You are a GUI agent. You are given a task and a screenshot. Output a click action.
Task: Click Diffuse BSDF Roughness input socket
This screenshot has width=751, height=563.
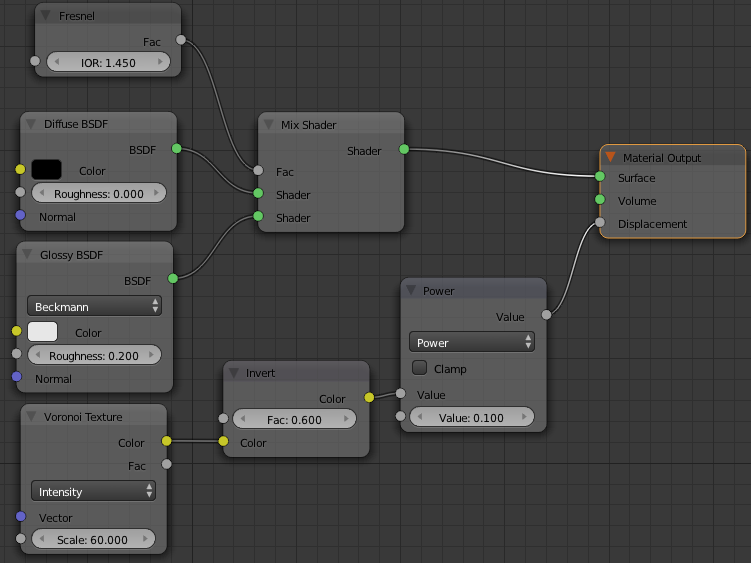tap(20, 192)
